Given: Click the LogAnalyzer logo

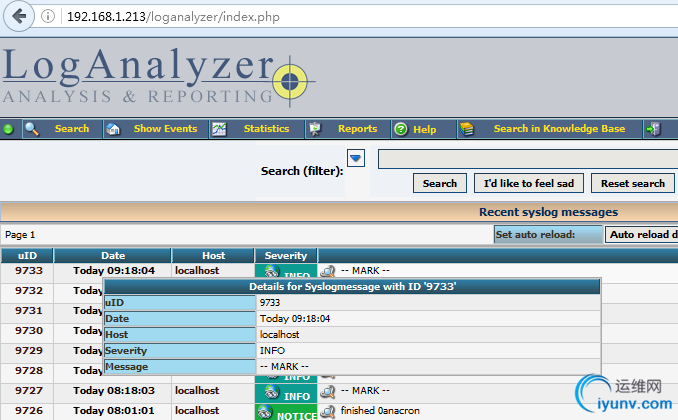Looking at the screenshot, I should (159, 77).
